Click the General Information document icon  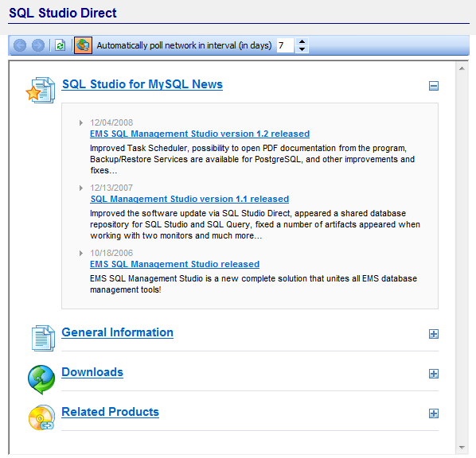tap(43, 338)
